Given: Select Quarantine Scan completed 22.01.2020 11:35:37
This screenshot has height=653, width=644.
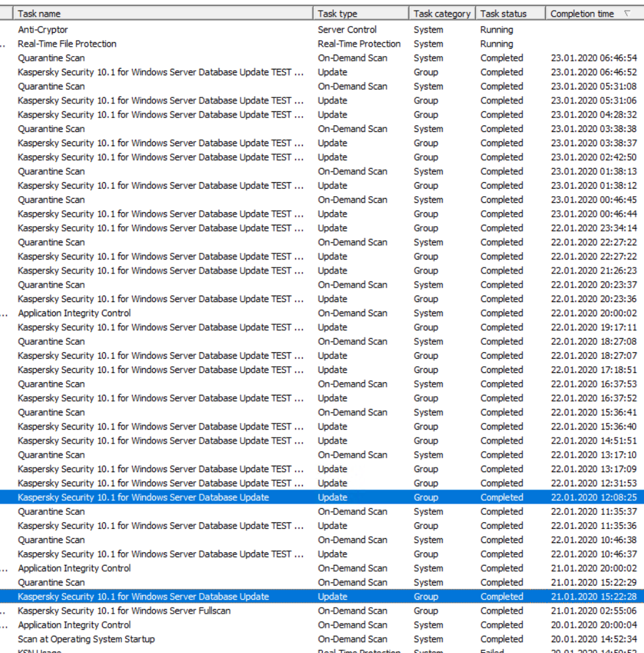Looking at the screenshot, I should pyautogui.click(x=322, y=511).
